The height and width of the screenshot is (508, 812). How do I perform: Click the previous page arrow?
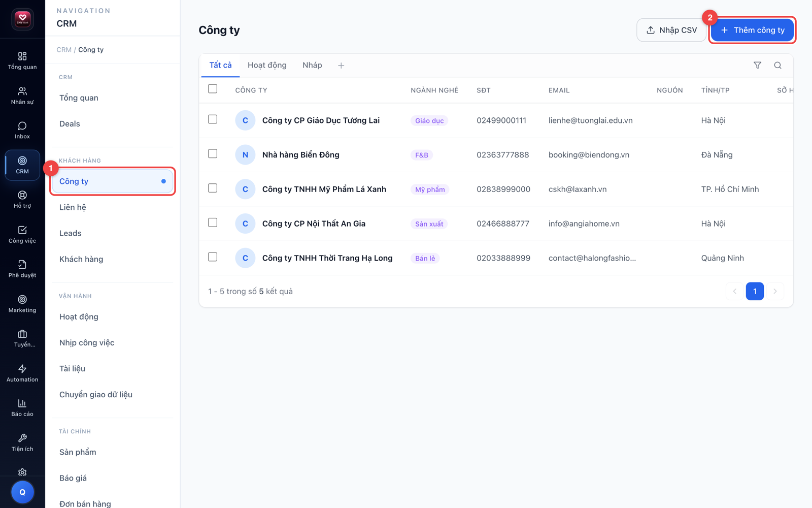(734, 291)
